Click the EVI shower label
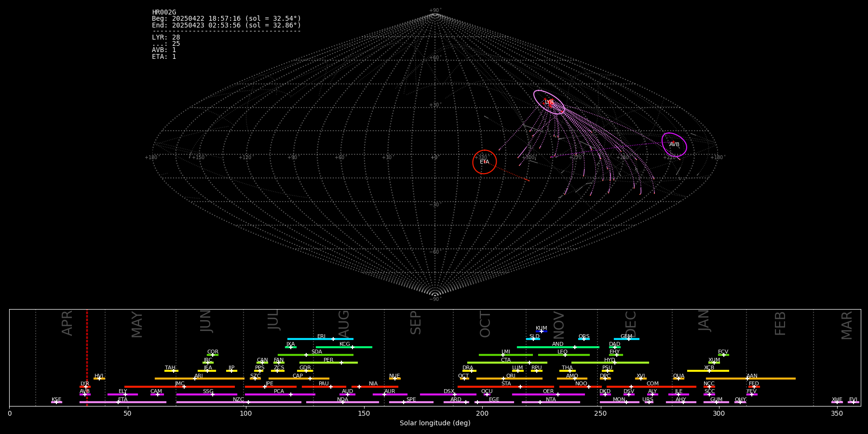 click(x=853, y=400)
